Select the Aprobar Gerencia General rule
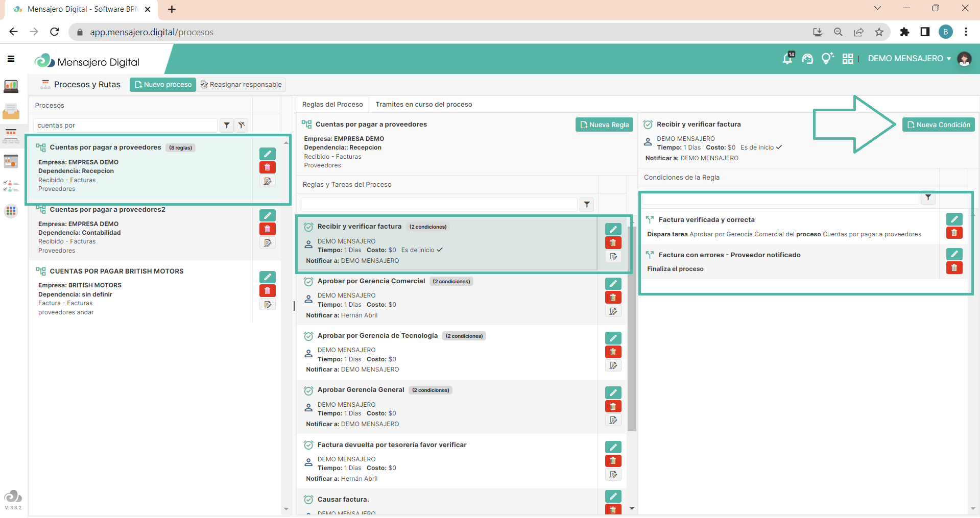The width and height of the screenshot is (980, 518). point(361,390)
